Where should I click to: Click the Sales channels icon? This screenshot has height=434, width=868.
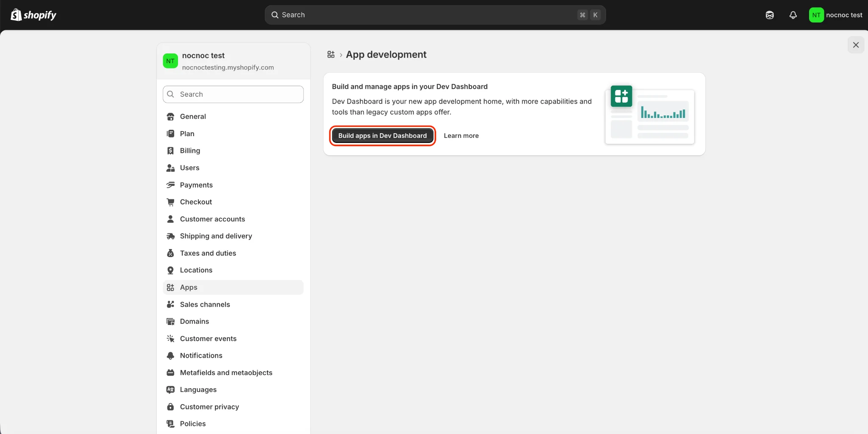click(x=170, y=304)
